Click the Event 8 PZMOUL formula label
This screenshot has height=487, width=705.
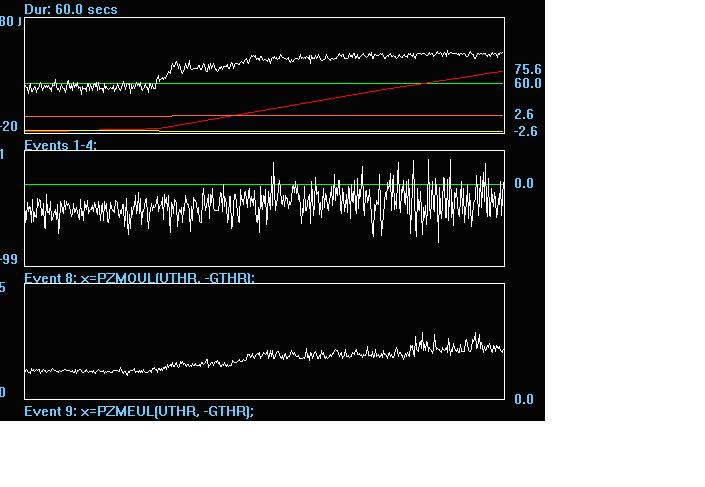click(139, 277)
